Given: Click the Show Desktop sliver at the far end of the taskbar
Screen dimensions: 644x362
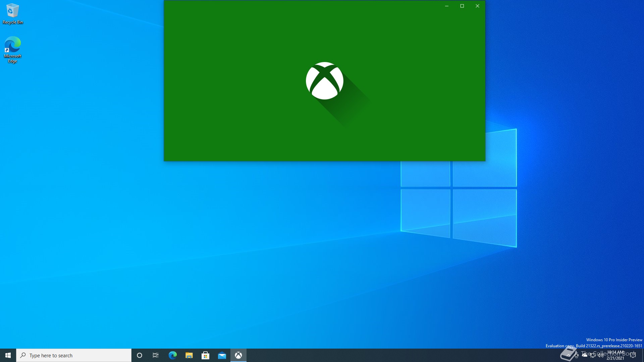Looking at the screenshot, I should 643,355.
